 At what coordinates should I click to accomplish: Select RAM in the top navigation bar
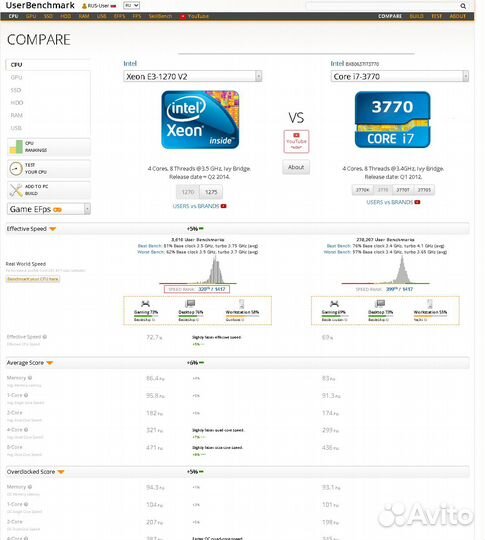(x=84, y=16)
